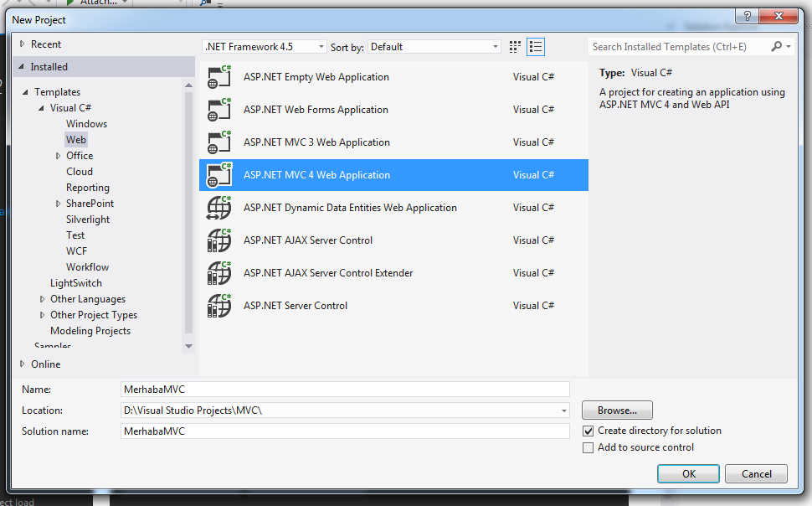Expand the Online section
This screenshot has height=506, width=812.
(x=23, y=364)
